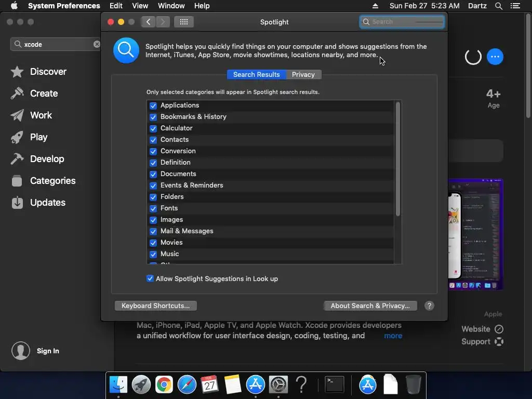Viewport: 532px width, 399px height.
Task: Click the Keyboard Shortcuts button
Action: 156,305
